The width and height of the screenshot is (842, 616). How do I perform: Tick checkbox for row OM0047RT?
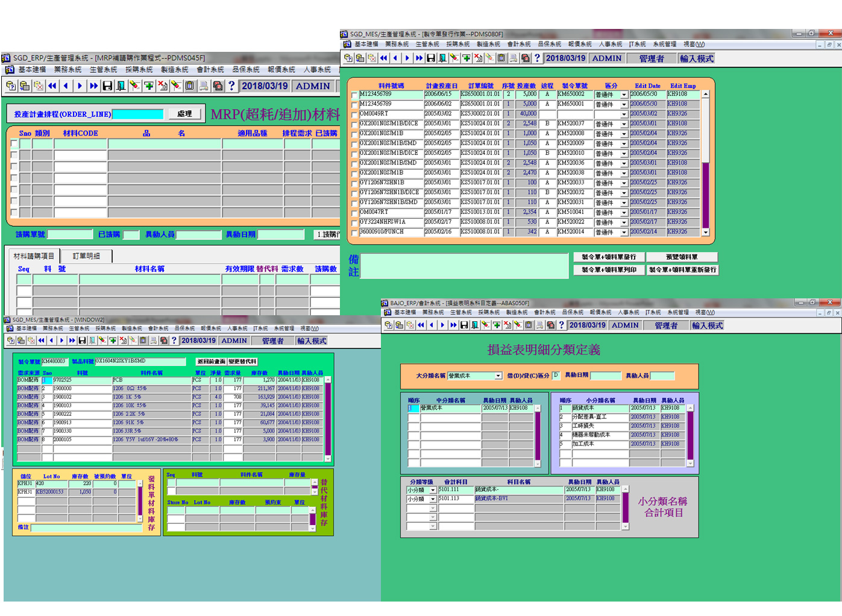(354, 213)
